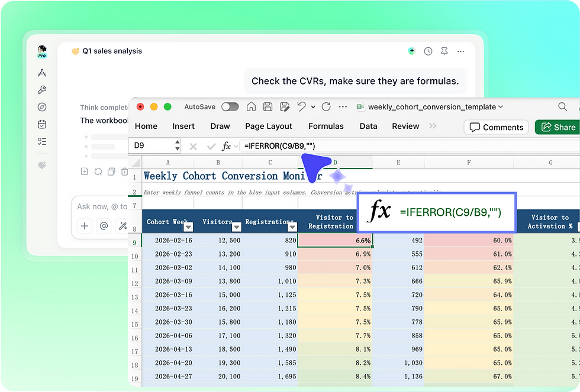Image resolution: width=580 pixels, height=392 pixels.
Task: Toggle the AutoSave switch
Action: pyautogui.click(x=230, y=107)
